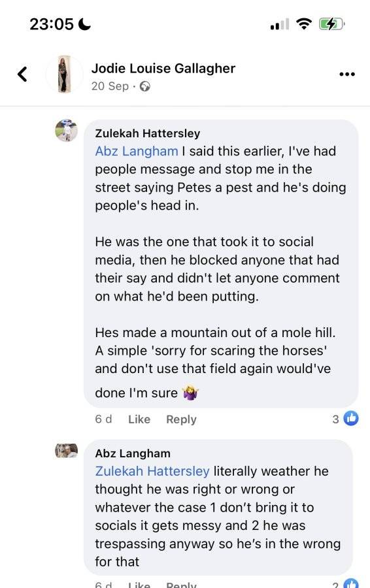View the three reactions thumbs-up icon
The image size is (370, 588).
click(351, 419)
